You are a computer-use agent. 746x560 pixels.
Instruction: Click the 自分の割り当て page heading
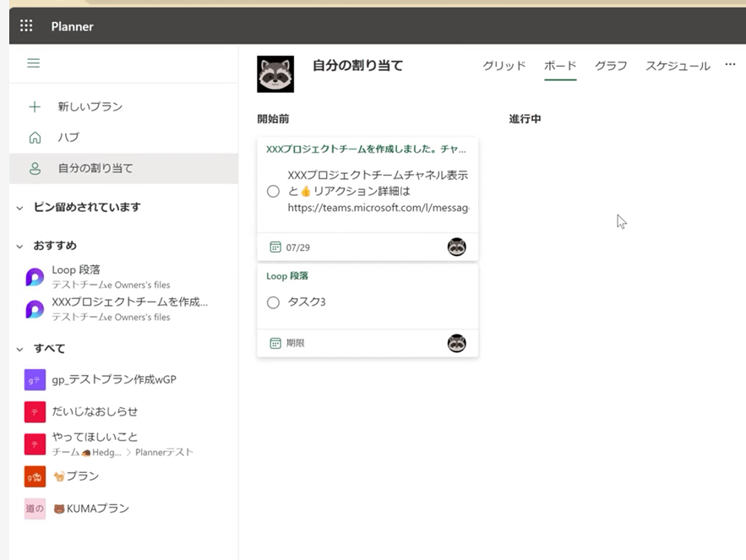tap(357, 66)
